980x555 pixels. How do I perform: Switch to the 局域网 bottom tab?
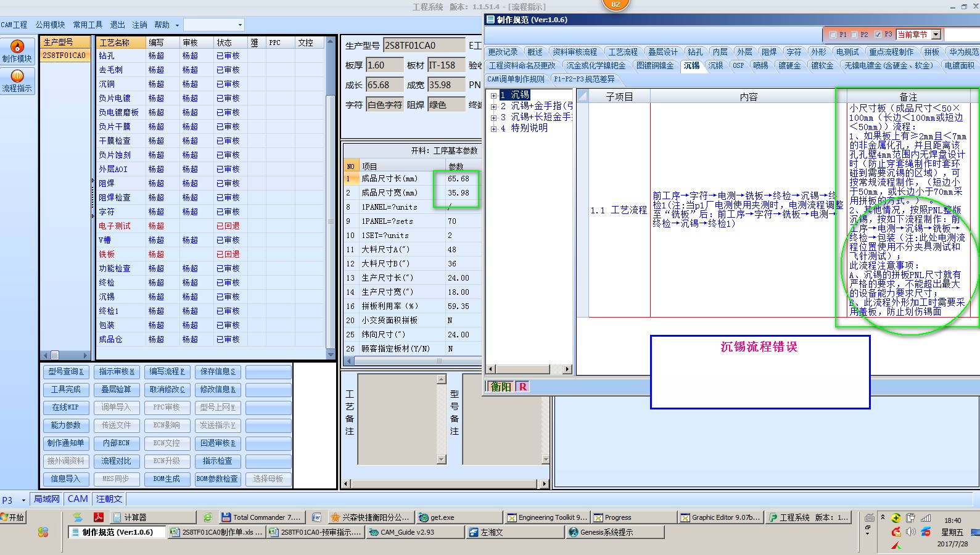(x=47, y=499)
